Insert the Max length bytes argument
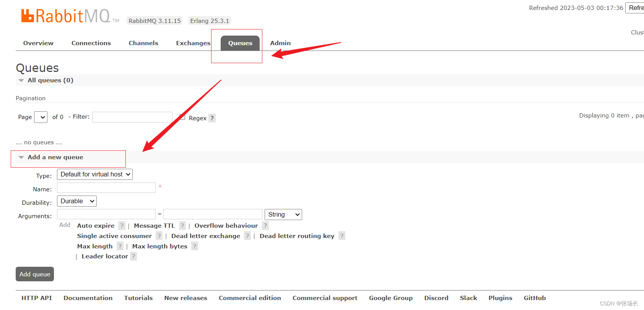The height and width of the screenshot is (310, 644). tap(160, 246)
